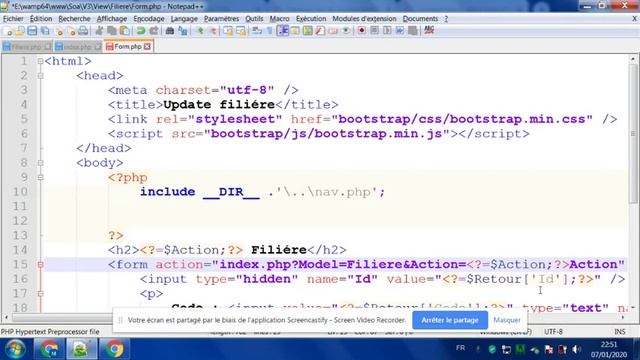Undo last edit with the green Undo arrow

141,31
